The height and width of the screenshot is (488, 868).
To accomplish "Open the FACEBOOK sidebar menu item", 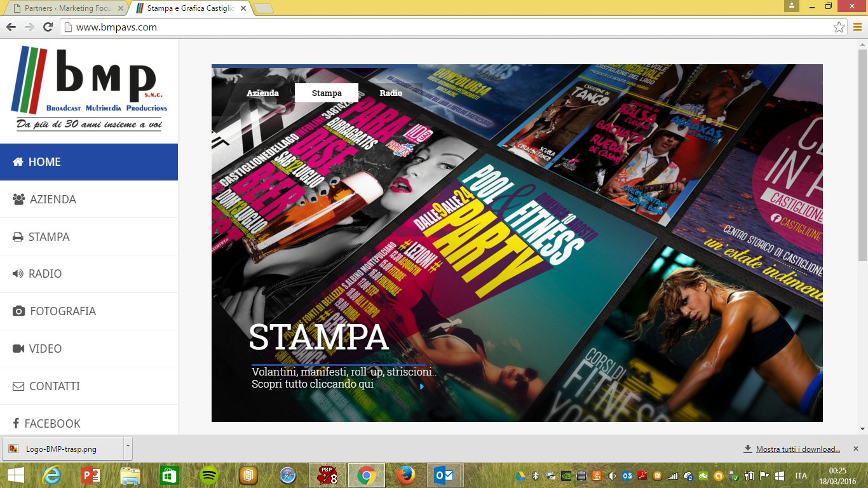I will click(89, 420).
